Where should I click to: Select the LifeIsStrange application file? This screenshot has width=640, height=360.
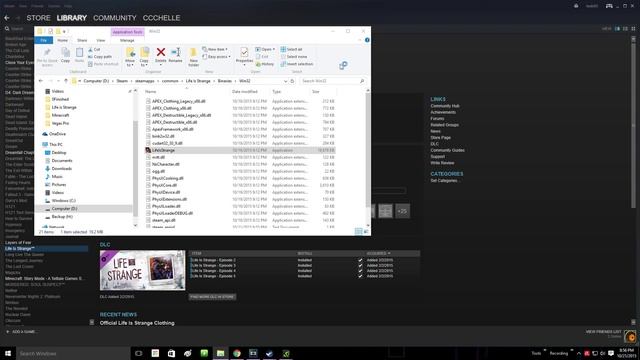[240, 150]
